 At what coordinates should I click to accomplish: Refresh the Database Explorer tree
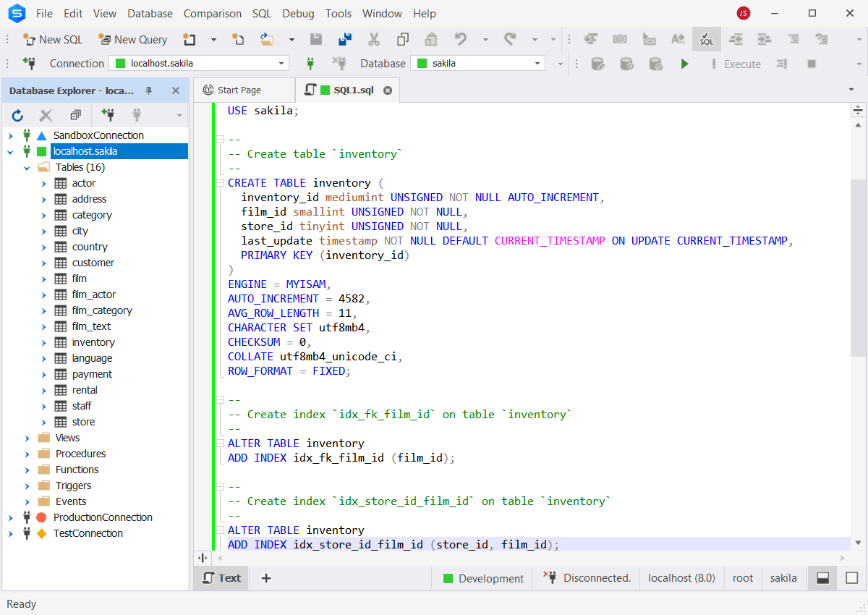pyautogui.click(x=18, y=115)
